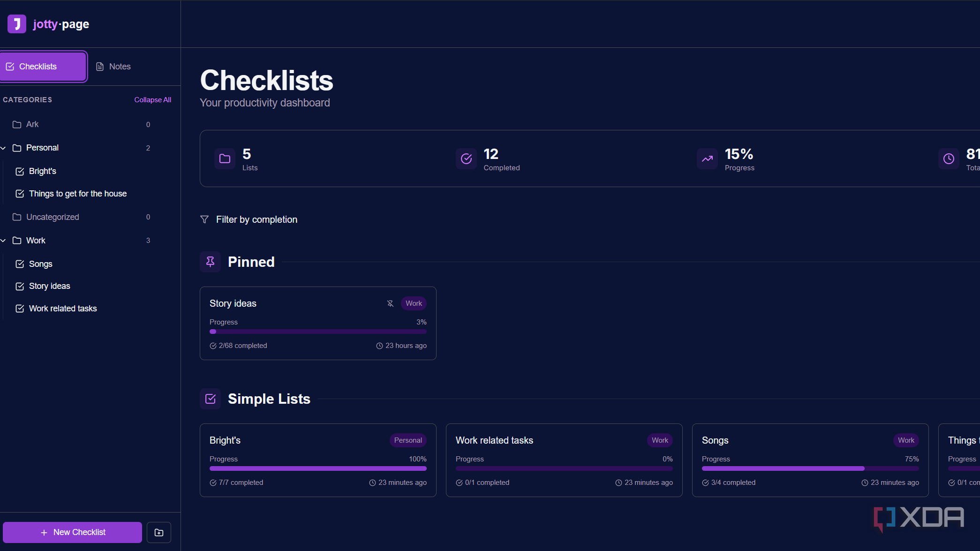Unpin the Story ideas card
The image size is (980, 551).
(390, 303)
